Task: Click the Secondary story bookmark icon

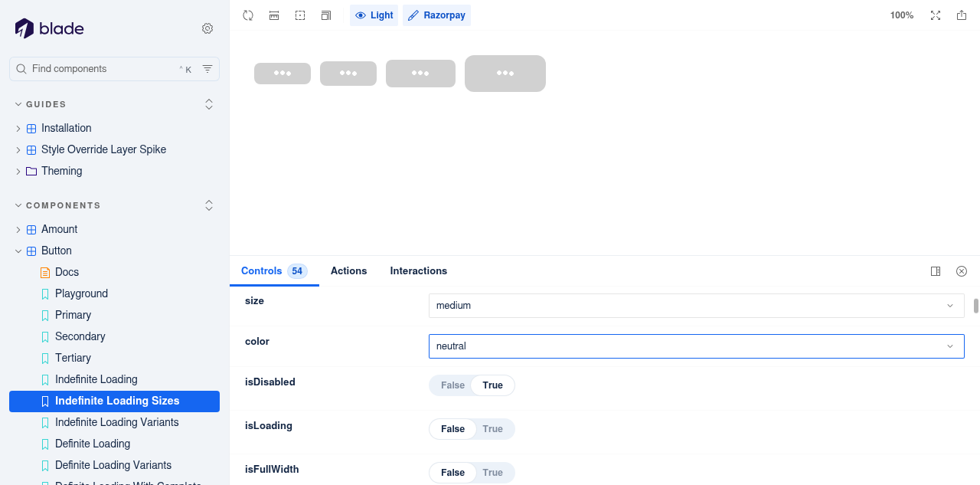Action: click(x=45, y=336)
